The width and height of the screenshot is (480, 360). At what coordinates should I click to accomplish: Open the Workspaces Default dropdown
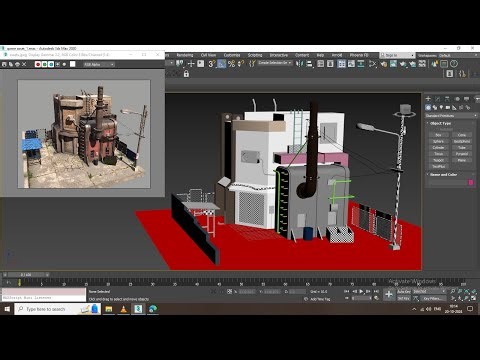click(x=447, y=55)
